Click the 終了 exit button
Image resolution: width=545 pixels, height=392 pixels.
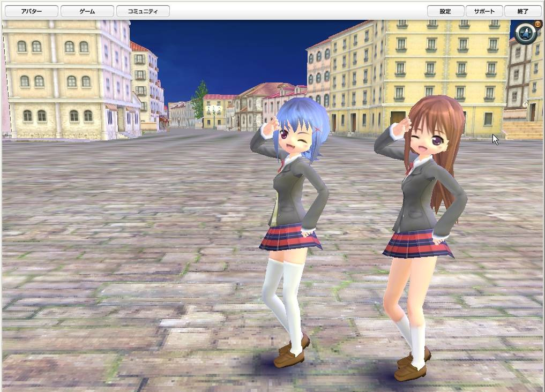click(522, 11)
